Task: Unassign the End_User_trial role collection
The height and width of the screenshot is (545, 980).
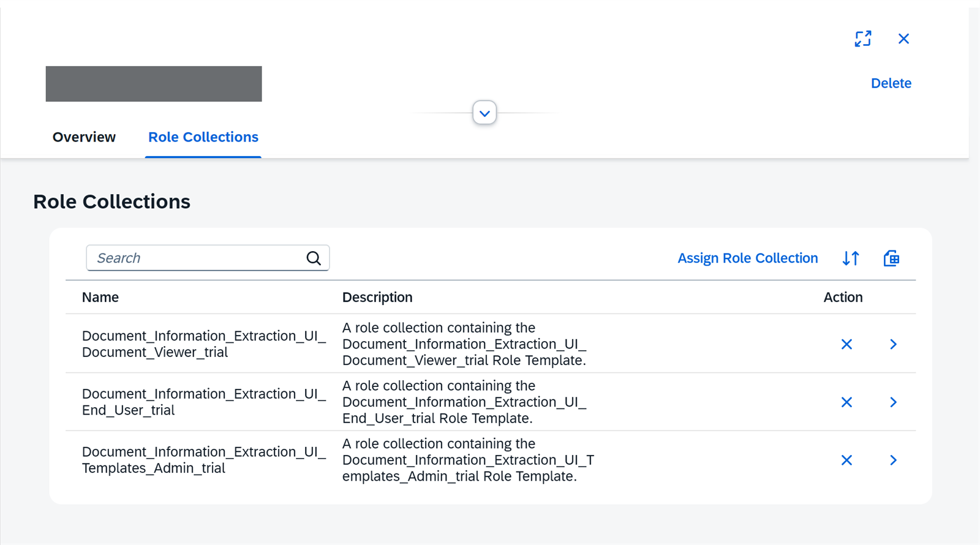Action: (x=846, y=402)
